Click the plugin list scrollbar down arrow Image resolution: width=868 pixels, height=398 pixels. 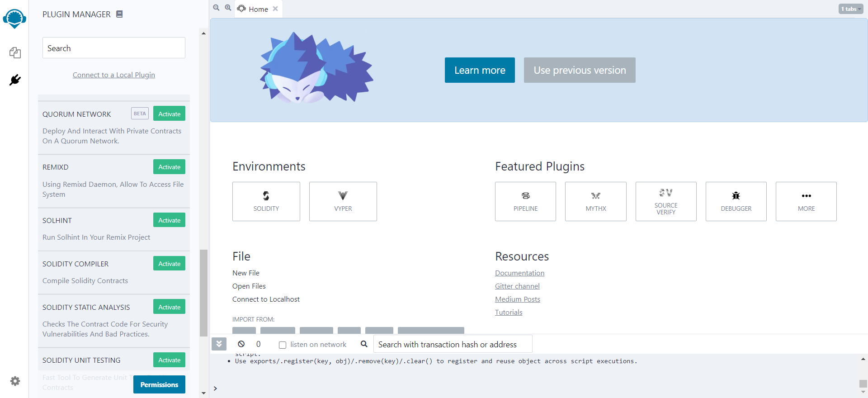click(x=203, y=393)
